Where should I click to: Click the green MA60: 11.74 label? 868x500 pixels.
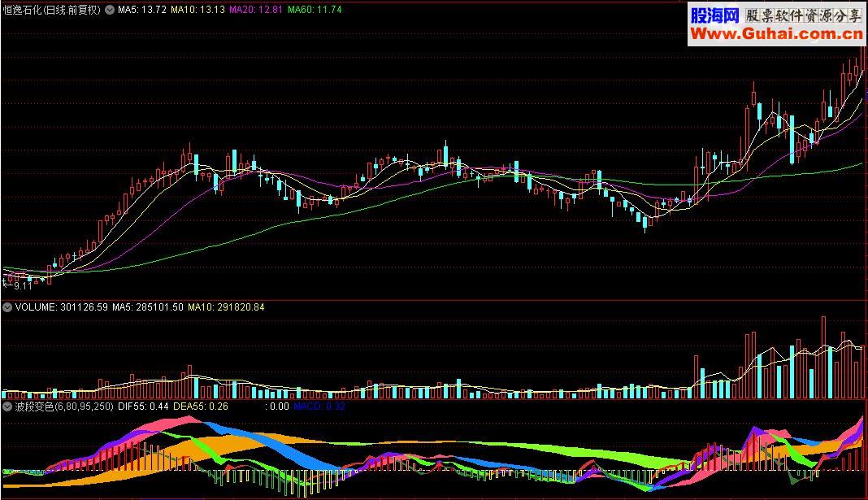click(x=315, y=10)
